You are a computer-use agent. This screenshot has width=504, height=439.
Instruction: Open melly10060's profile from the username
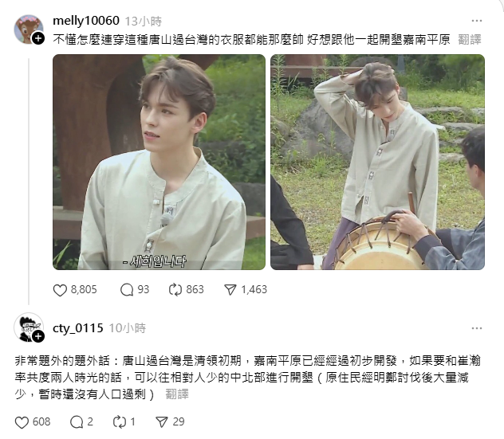pos(86,21)
